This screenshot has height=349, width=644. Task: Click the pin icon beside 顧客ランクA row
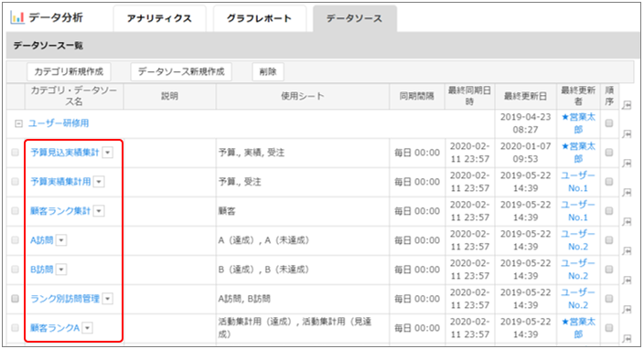click(x=627, y=339)
